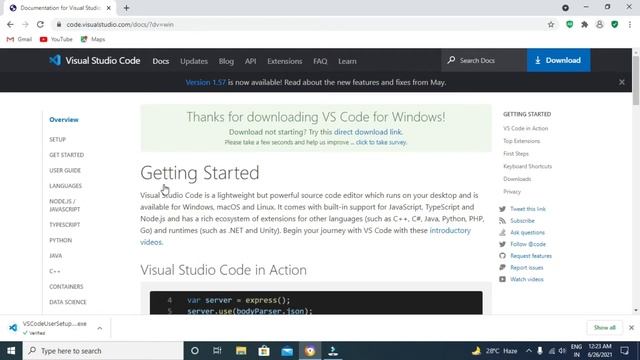
Task: Open File Explorer from taskbar
Action: pos(241,351)
